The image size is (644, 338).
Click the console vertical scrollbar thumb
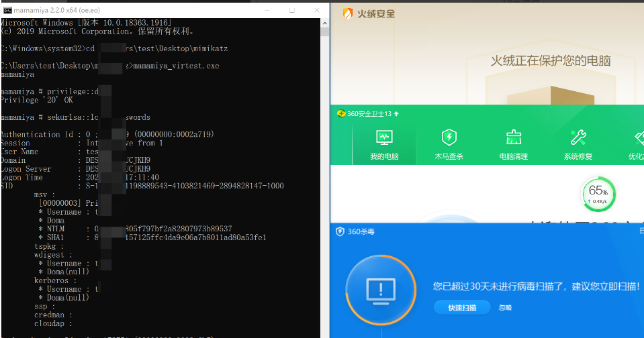point(325,32)
